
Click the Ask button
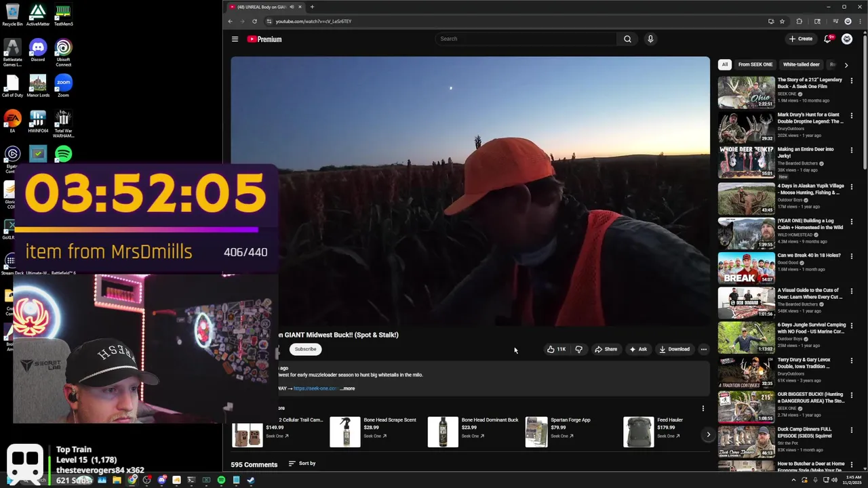(x=638, y=349)
